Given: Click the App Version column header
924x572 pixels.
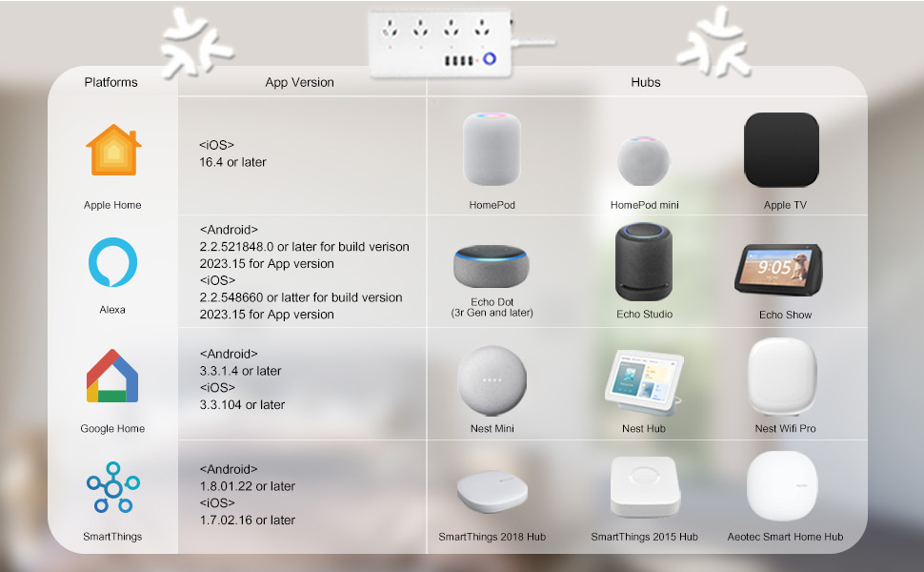Looking at the screenshot, I should pyautogui.click(x=299, y=82).
